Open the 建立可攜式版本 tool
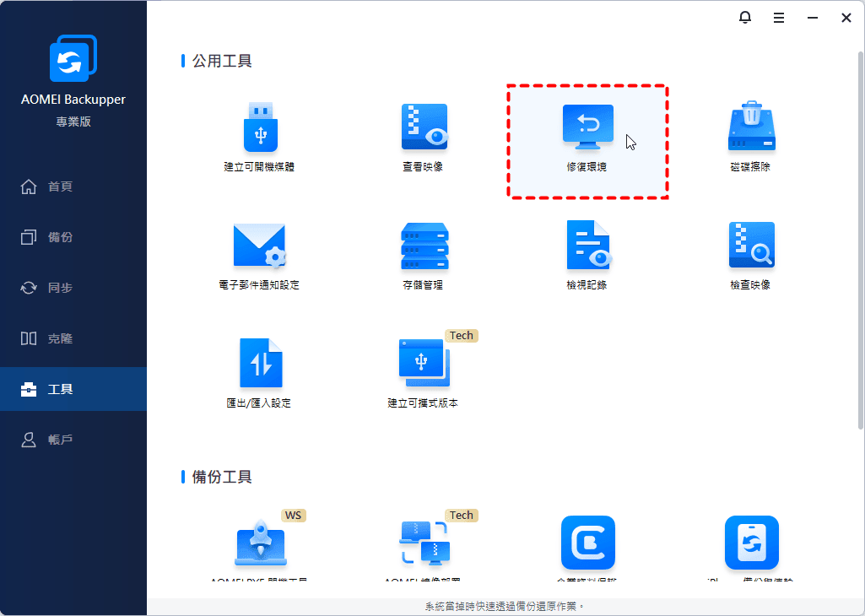 (x=423, y=364)
